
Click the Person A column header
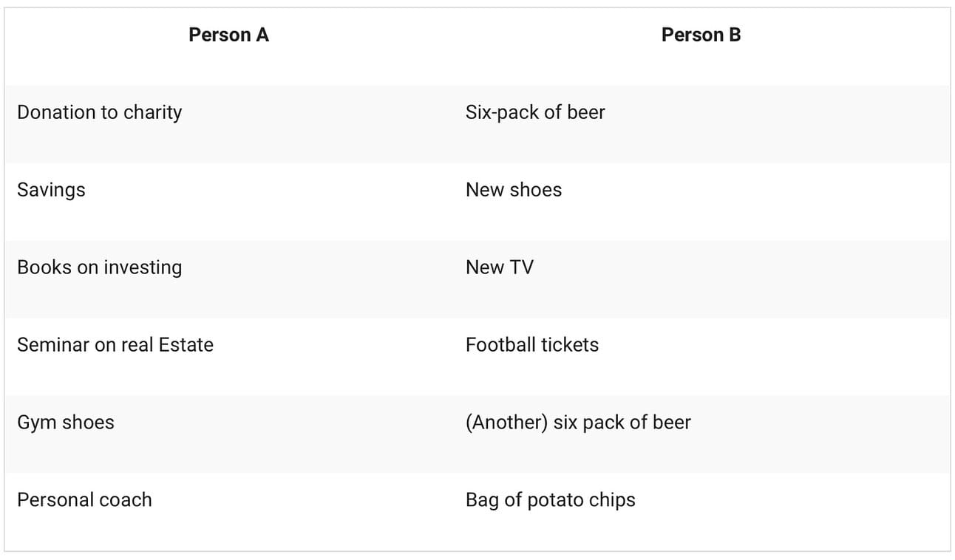228,35
